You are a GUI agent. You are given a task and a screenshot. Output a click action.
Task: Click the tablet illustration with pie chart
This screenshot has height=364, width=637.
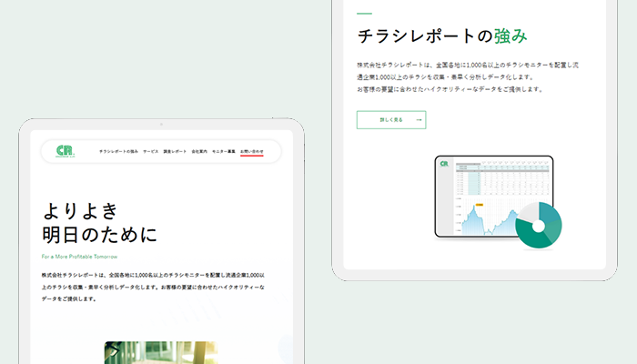[x=499, y=202]
